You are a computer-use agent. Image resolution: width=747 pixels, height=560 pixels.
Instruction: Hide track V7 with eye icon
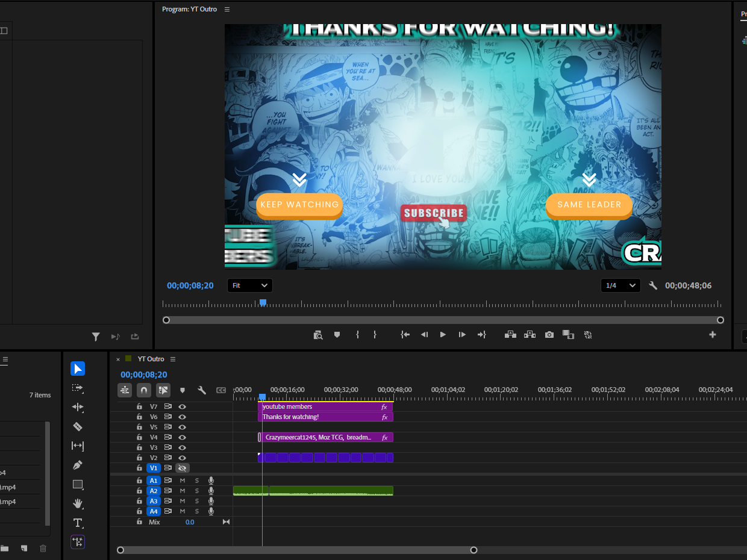[x=183, y=407]
